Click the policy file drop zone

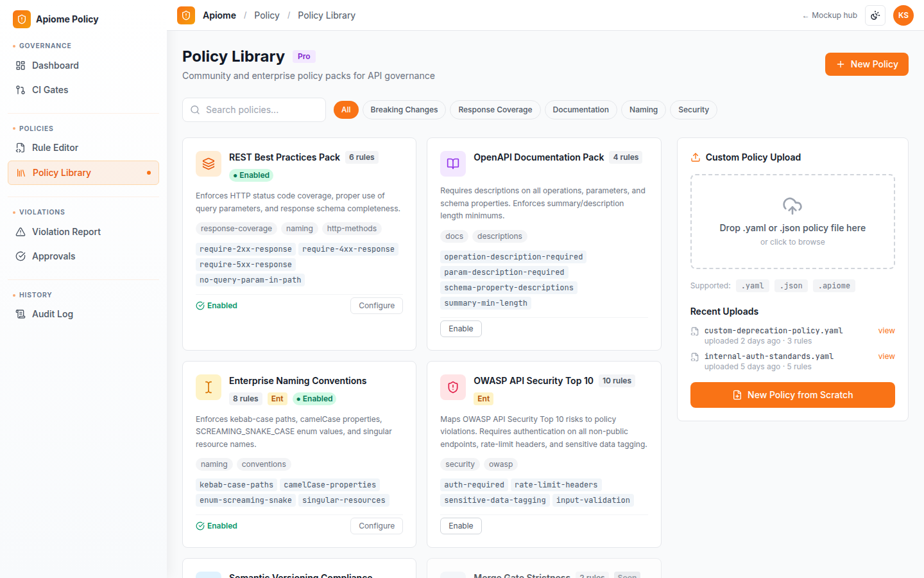[x=792, y=222]
